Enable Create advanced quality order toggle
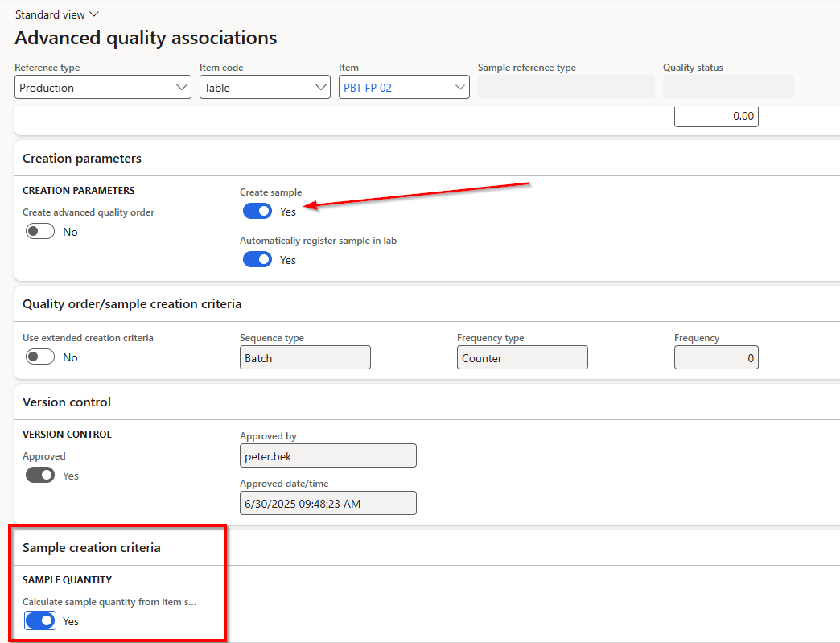Viewport: 840px width, 643px height. [40, 232]
